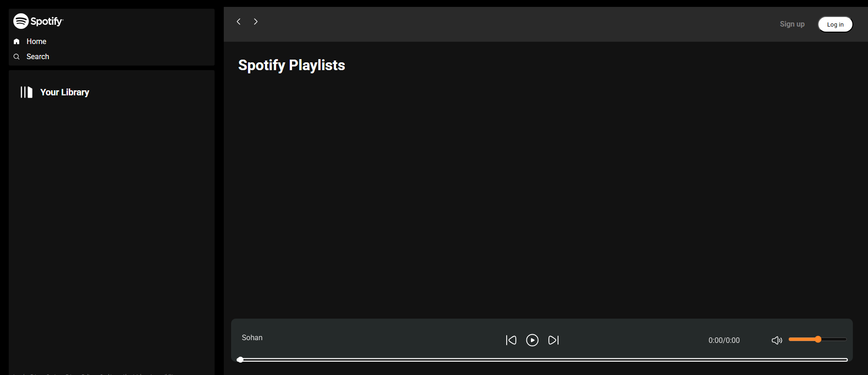The image size is (868, 375).
Task: Open the Search page
Action: pyautogui.click(x=38, y=56)
